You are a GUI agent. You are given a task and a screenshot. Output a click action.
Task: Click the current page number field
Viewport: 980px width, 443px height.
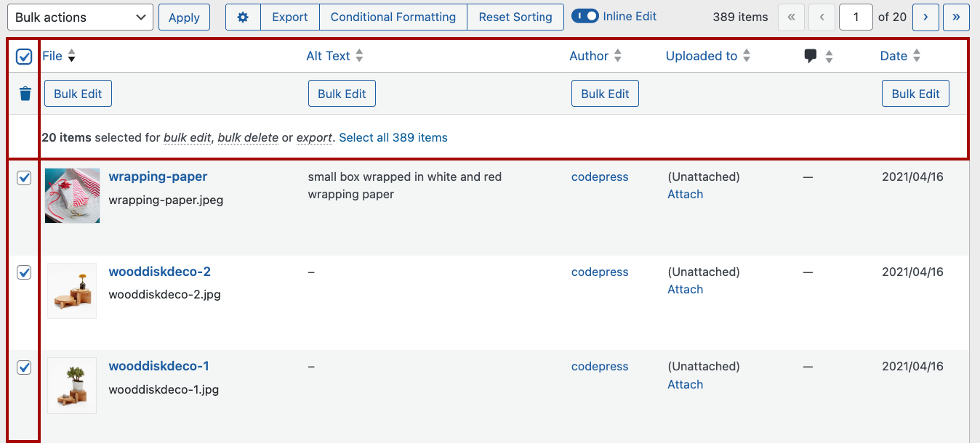tap(856, 17)
